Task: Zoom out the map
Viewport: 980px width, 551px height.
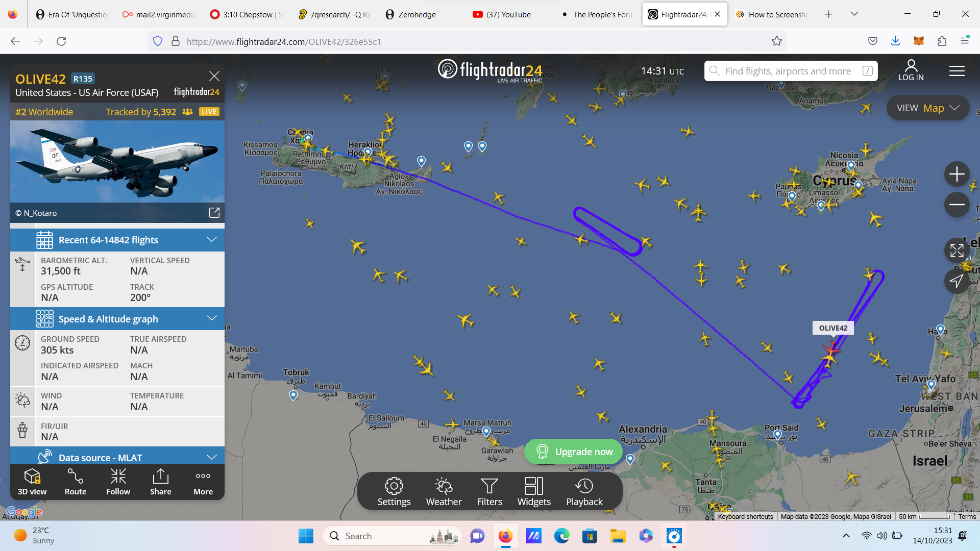Action: [x=957, y=205]
